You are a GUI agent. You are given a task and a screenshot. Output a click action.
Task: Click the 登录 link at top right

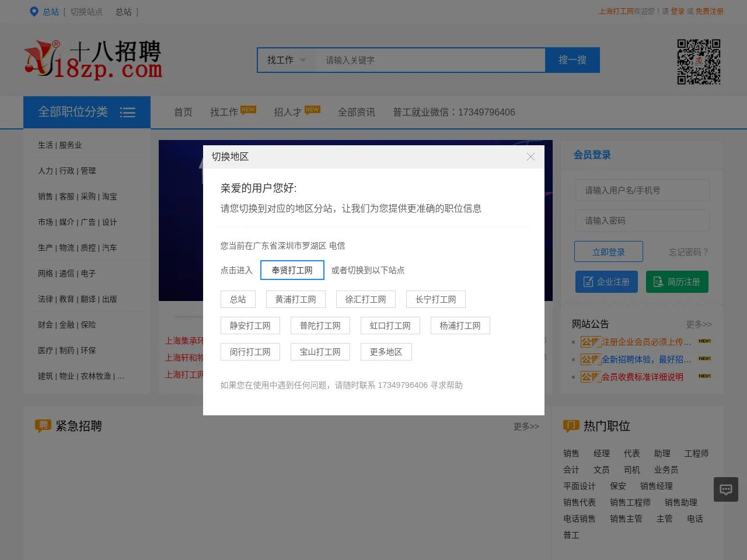(678, 11)
